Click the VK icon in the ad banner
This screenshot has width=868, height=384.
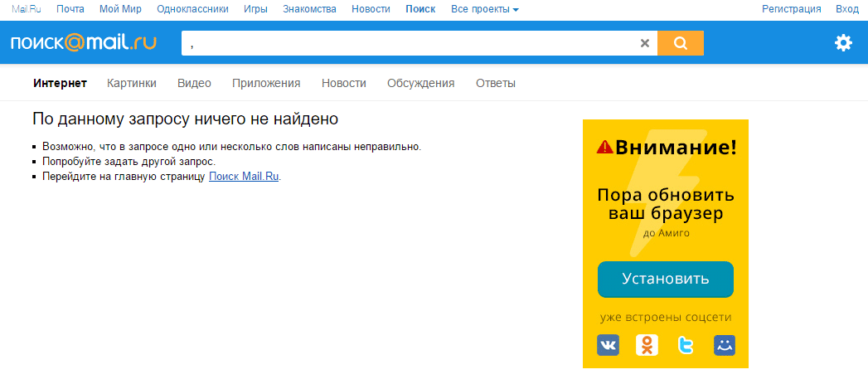(608, 345)
